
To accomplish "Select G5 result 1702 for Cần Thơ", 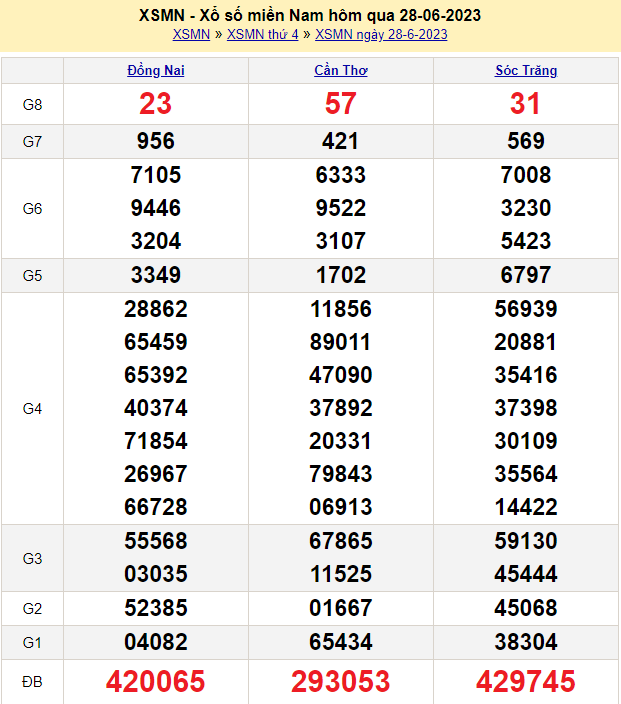I will [340, 274].
